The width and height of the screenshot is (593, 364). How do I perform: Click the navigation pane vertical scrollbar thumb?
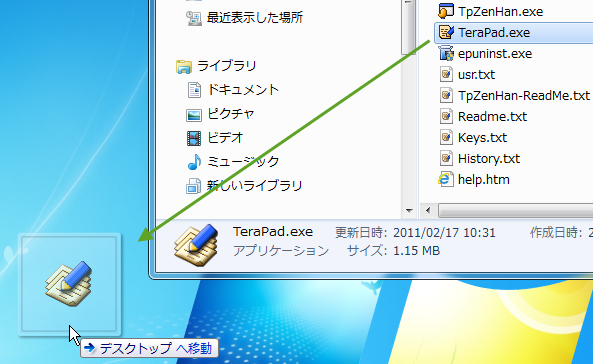(409, 27)
